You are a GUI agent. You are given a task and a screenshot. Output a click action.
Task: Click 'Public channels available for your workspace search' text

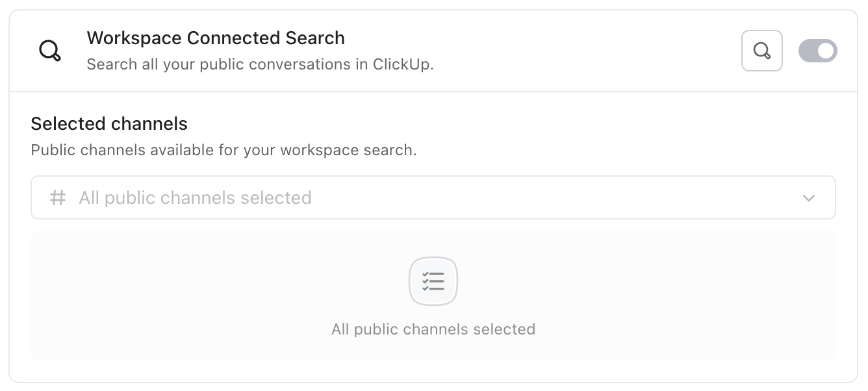223,151
